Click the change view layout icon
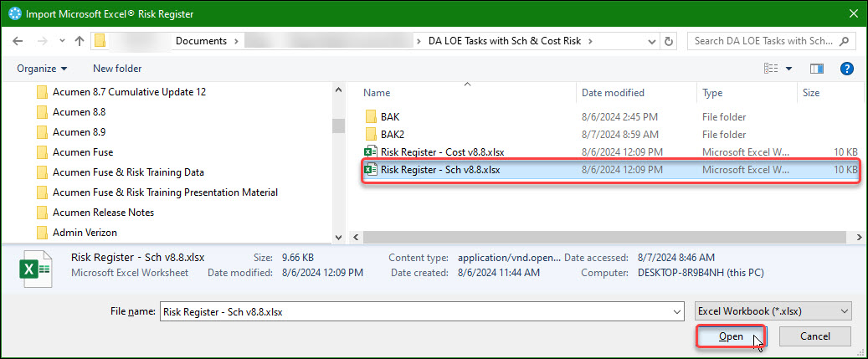The image size is (868, 359). point(771,69)
